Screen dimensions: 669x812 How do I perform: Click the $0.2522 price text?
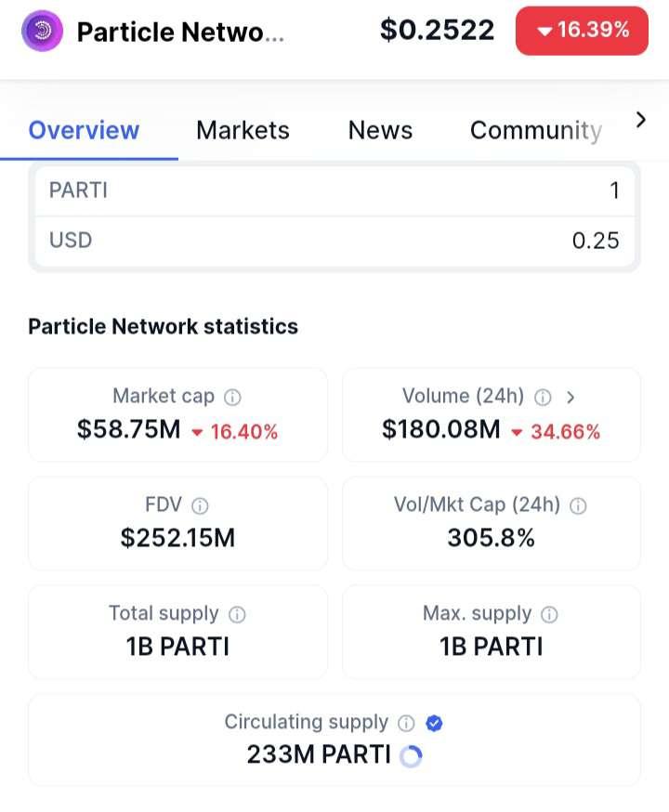tap(437, 30)
